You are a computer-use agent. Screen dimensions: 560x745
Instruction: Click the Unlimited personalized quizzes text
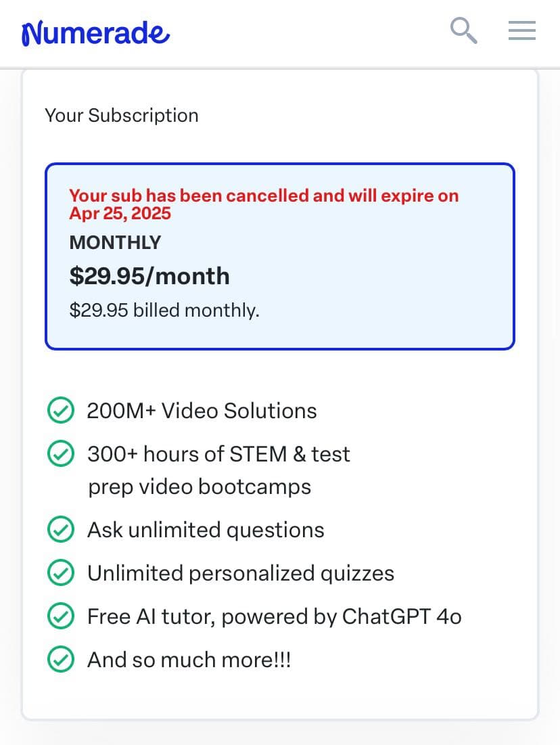(x=241, y=573)
